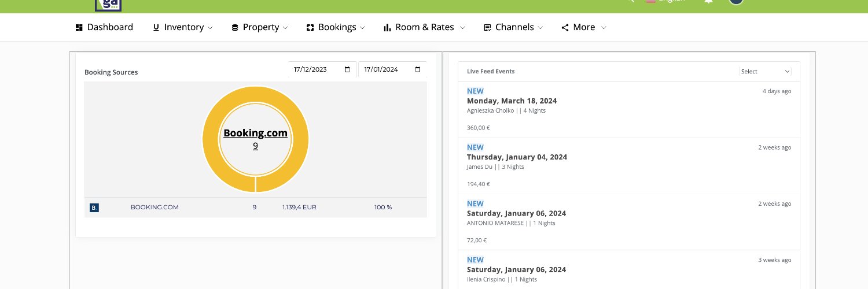The image size is (868, 289).
Task: Click 'Agnieszka Cholko || 4 Nights' text
Action: point(506,110)
